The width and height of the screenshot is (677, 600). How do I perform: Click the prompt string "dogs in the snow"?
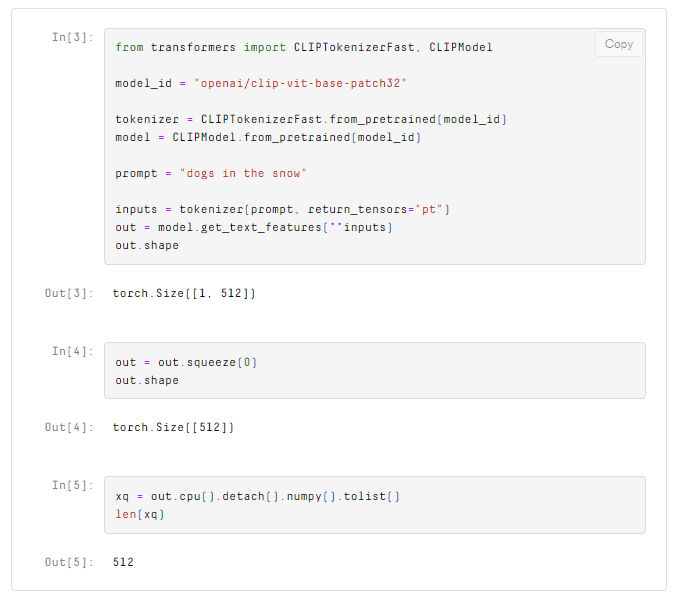242,173
